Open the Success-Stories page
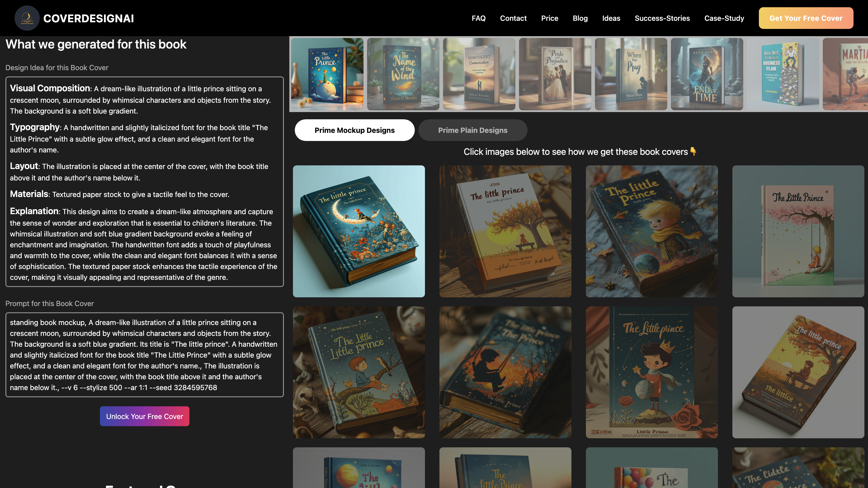 (662, 18)
